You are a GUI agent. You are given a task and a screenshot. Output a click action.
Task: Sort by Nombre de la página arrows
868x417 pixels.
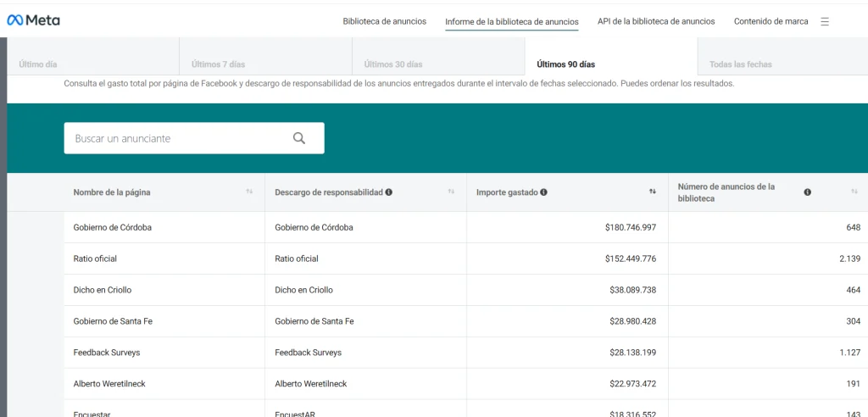[x=249, y=192]
